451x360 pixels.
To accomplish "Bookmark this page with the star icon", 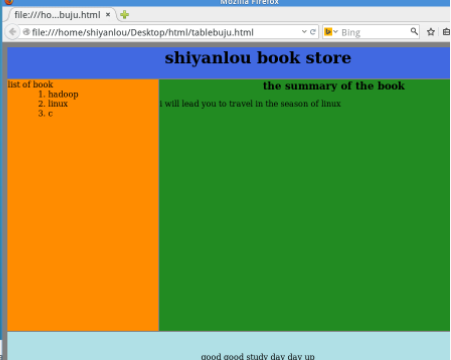I will 431,32.
